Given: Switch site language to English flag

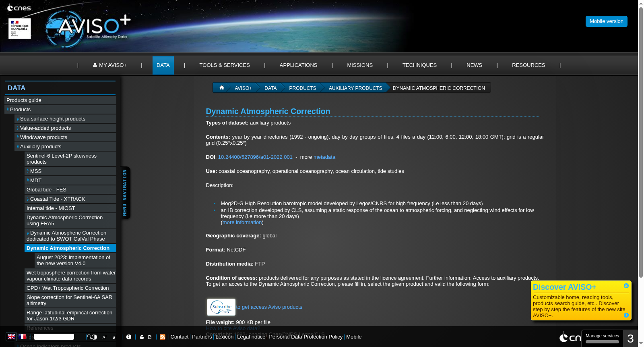Looking at the screenshot, I should click(11, 337).
